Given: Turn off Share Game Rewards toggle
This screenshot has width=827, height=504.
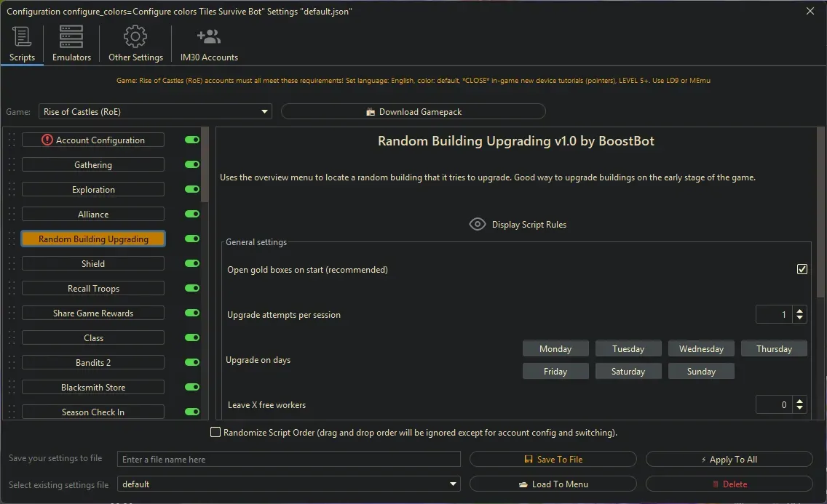Looking at the screenshot, I should pos(192,313).
